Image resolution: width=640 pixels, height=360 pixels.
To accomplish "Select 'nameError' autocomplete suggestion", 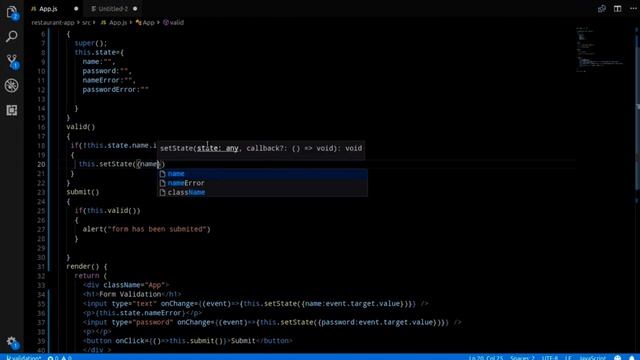I will pyautogui.click(x=262, y=183).
